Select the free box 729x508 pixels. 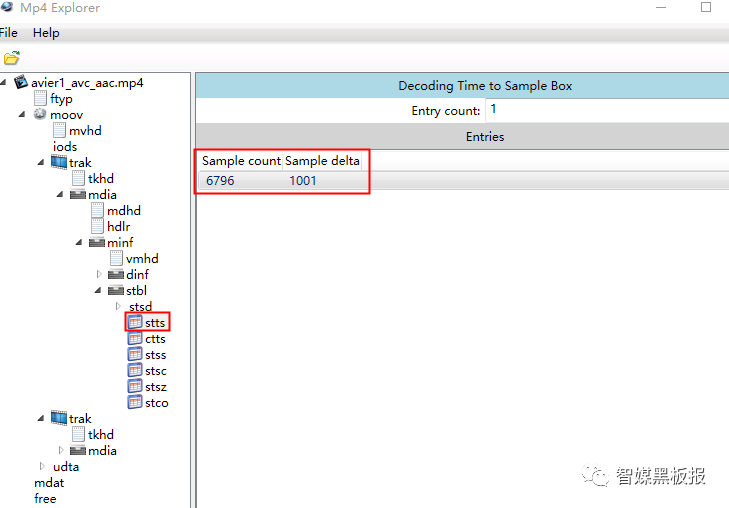click(45, 499)
